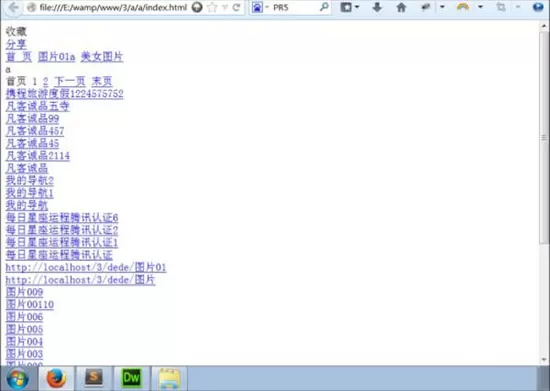The image size is (550, 391).
Task: Open link 携程旅游度假1224575752
Action: point(65,94)
